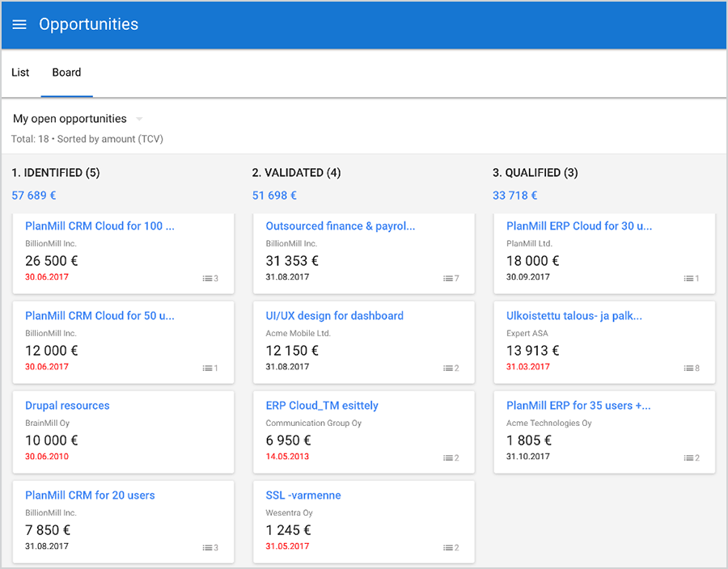Click the activity list icon on UI/UX design for dashboard card
This screenshot has height=569, width=728.
[447, 369]
